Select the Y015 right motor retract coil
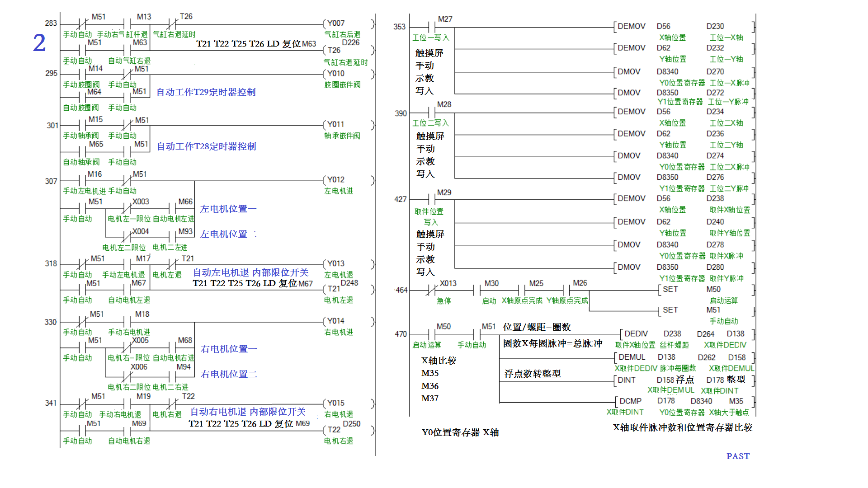Viewport: 868px width, 488px height. (335, 403)
